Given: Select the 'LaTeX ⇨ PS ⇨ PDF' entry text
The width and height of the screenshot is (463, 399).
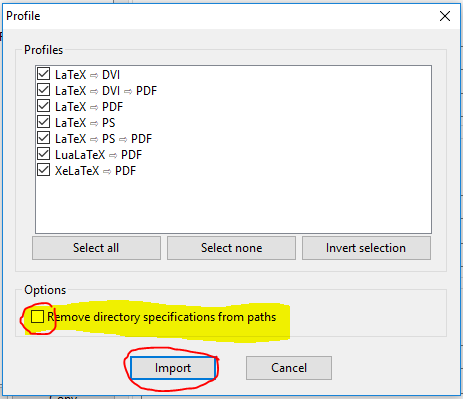Looking at the screenshot, I should (x=103, y=139).
